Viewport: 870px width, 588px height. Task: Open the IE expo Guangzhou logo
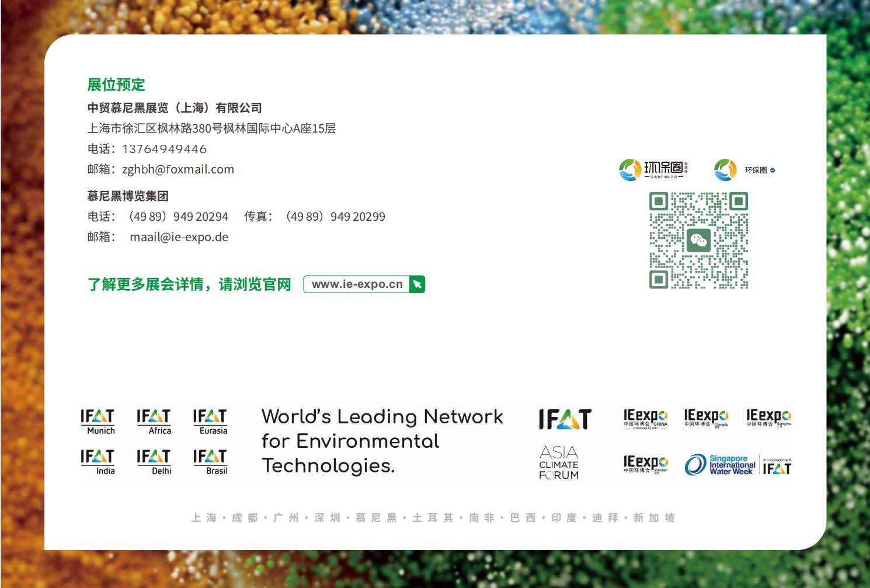click(768, 419)
